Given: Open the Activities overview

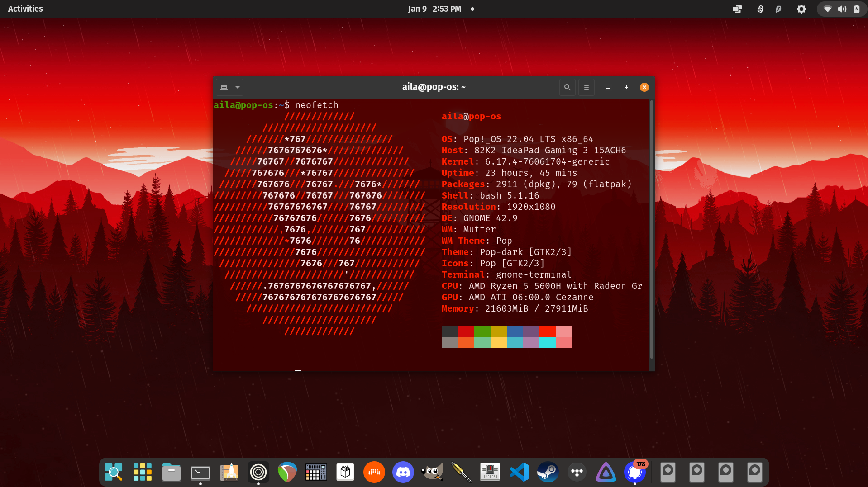Looking at the screenshot, I should pyautogui.click(x=25, y=9).
